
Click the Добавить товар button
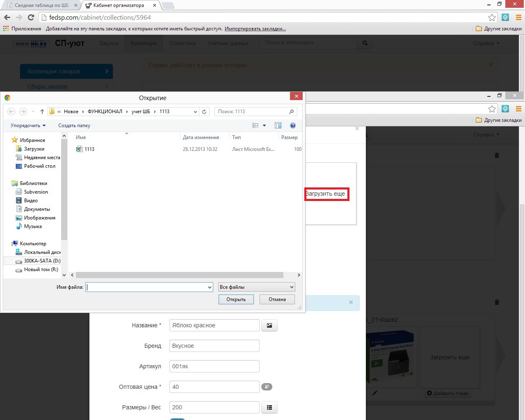[447, 393]
